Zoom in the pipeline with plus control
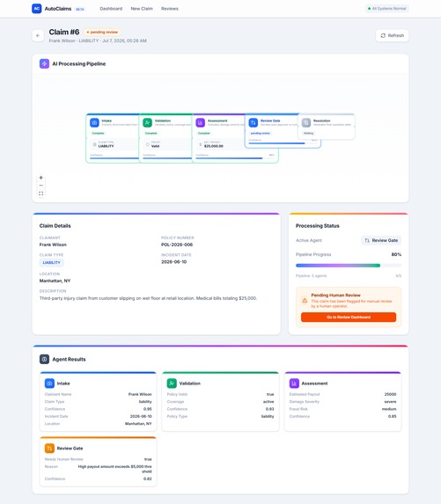Screen dimensions: 441x504 point(40,178)
